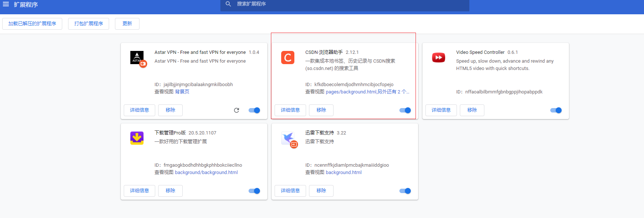Toggle off 下载管理Pro版 extension

(x=254, y=191)
